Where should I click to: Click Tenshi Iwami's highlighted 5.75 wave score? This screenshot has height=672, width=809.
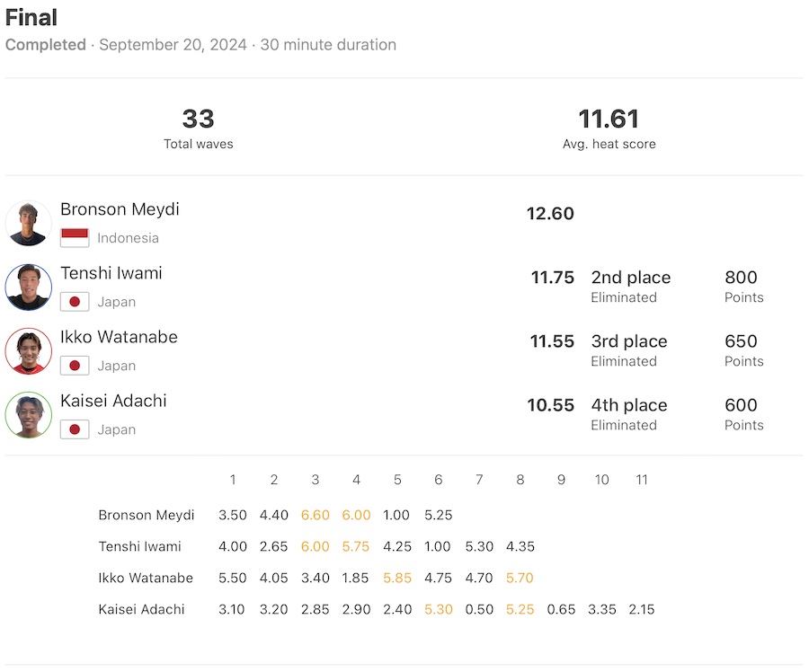click(356, 546)
